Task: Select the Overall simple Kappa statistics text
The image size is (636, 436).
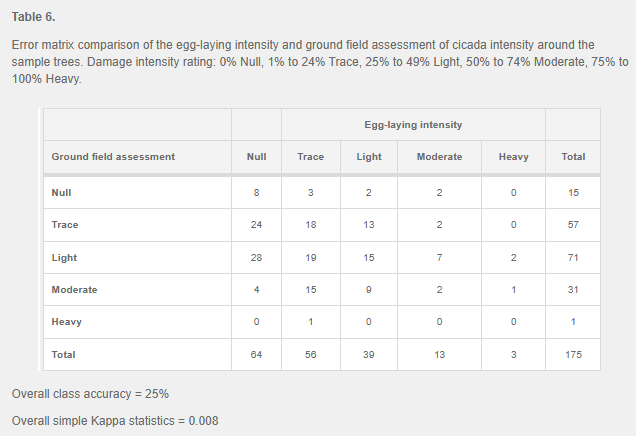Action: (114, 420)
